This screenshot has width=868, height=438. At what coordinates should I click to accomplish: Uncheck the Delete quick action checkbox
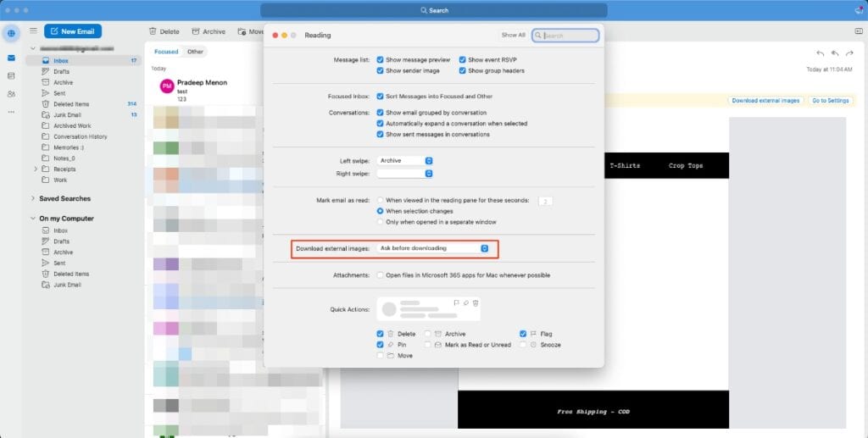380,334
